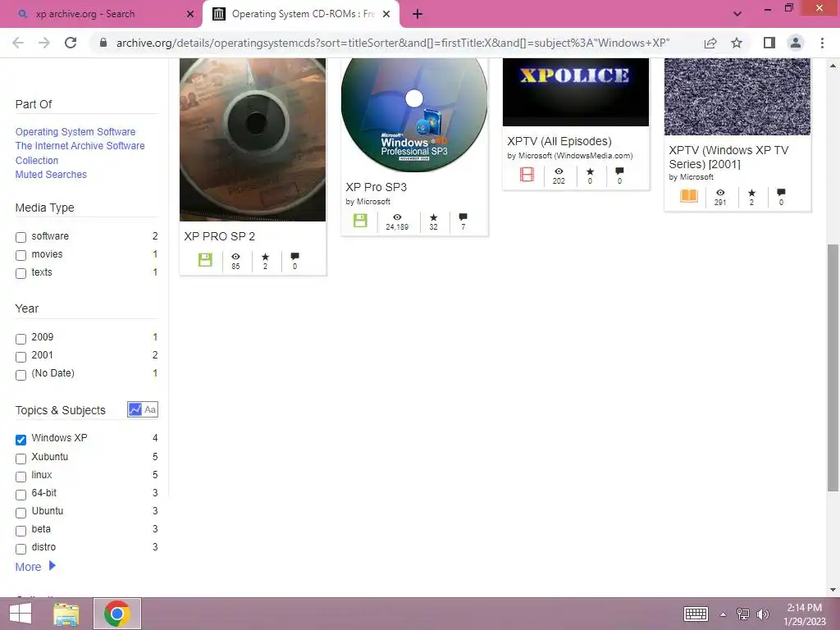Image resolution: width=840 pixels, height=630 pixels.
Task: Click the movie film icon on XPTV (All Episodes)
Action: [527, 174]
